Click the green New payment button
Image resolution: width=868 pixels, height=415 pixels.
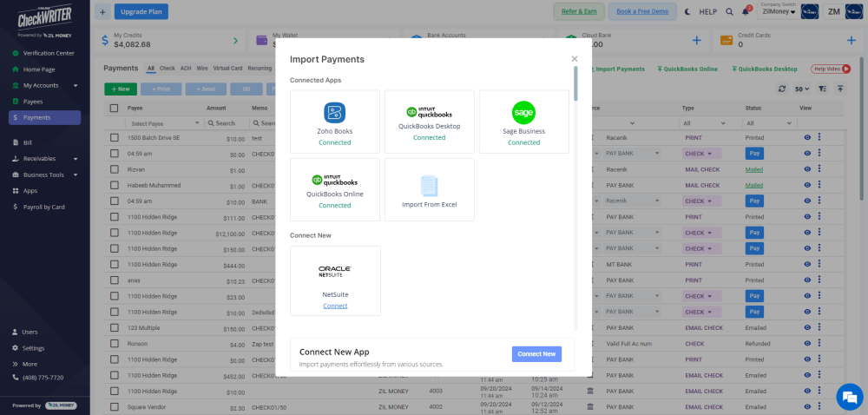click(x=121, y=89)
